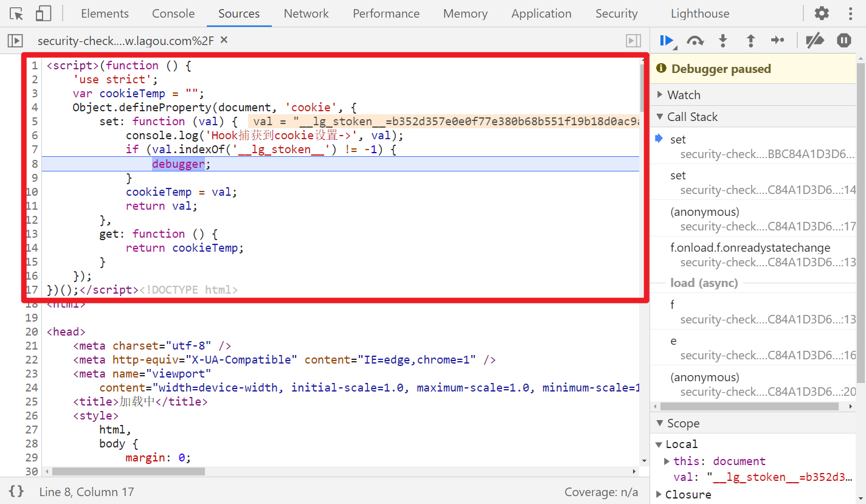Click the 'cookieTemp = val;' code line

(181, 192)
